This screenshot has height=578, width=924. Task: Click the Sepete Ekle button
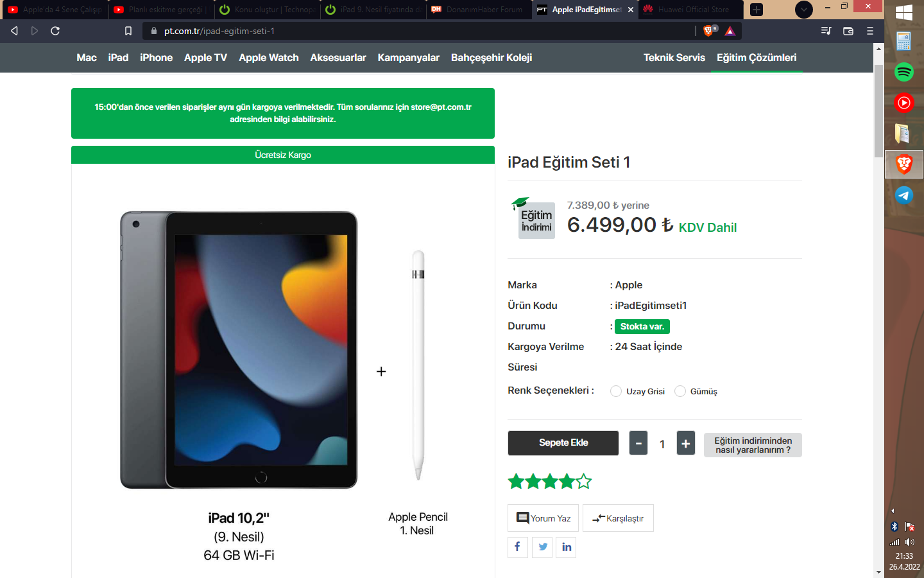[563, 443]
